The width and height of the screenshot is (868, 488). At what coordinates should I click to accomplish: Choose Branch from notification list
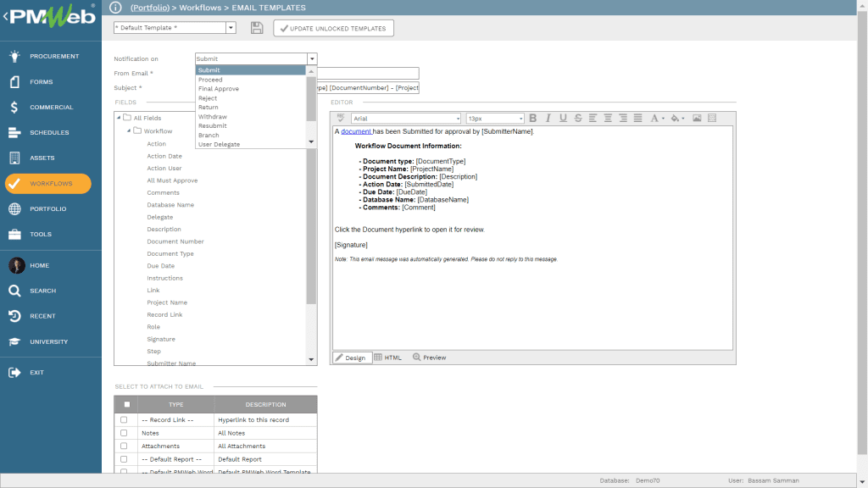click(209, 135)
